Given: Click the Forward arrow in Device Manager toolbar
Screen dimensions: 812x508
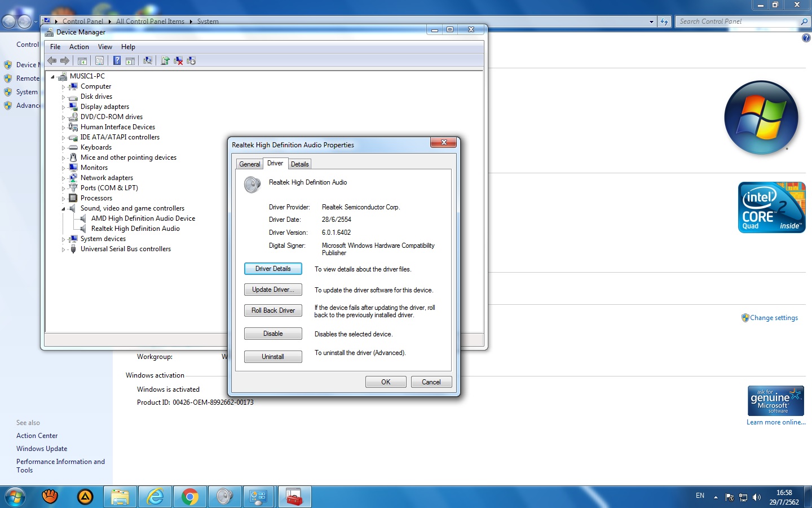Looking at the screenshot, I should 65,61.
